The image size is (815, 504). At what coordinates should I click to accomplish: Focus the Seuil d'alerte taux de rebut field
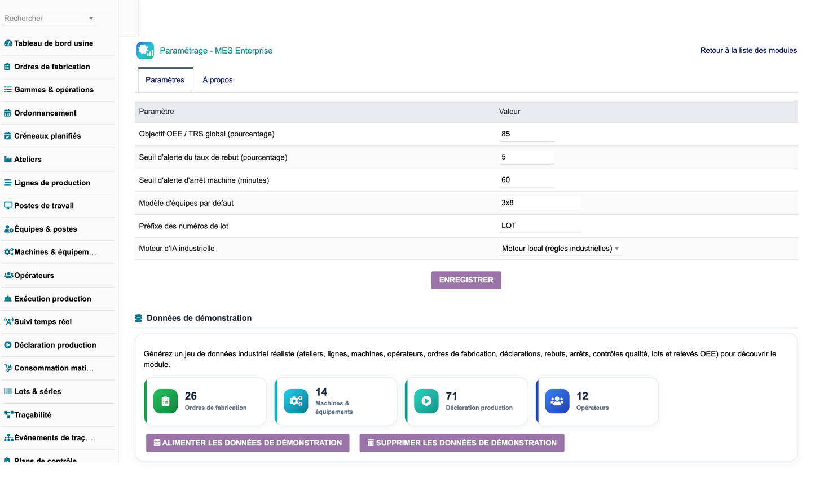pos(527,157)
